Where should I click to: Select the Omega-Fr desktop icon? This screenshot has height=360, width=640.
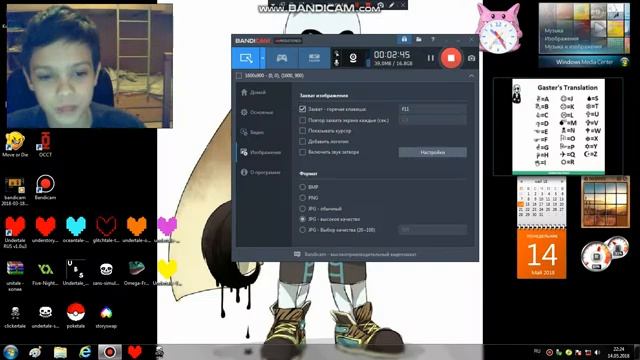pyautogui.click(x=136, y=273)
